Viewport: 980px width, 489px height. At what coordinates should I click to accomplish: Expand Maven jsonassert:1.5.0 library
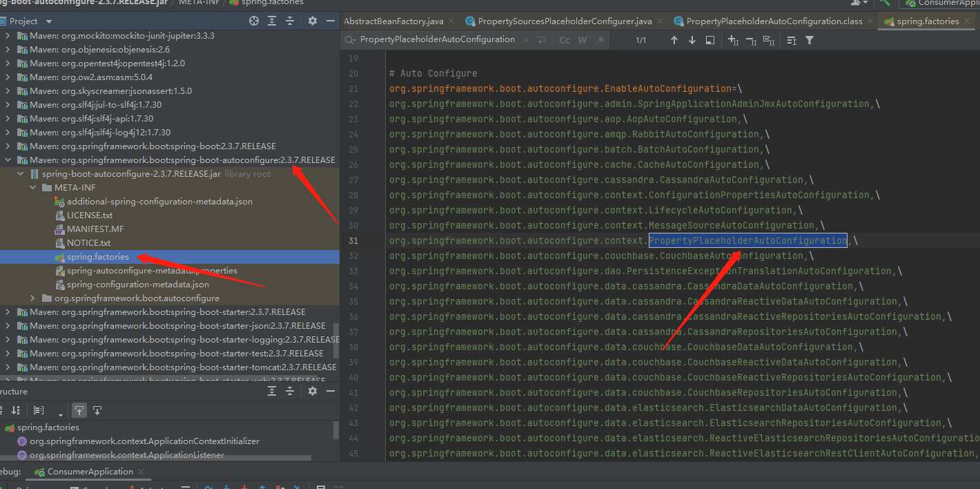8,90
